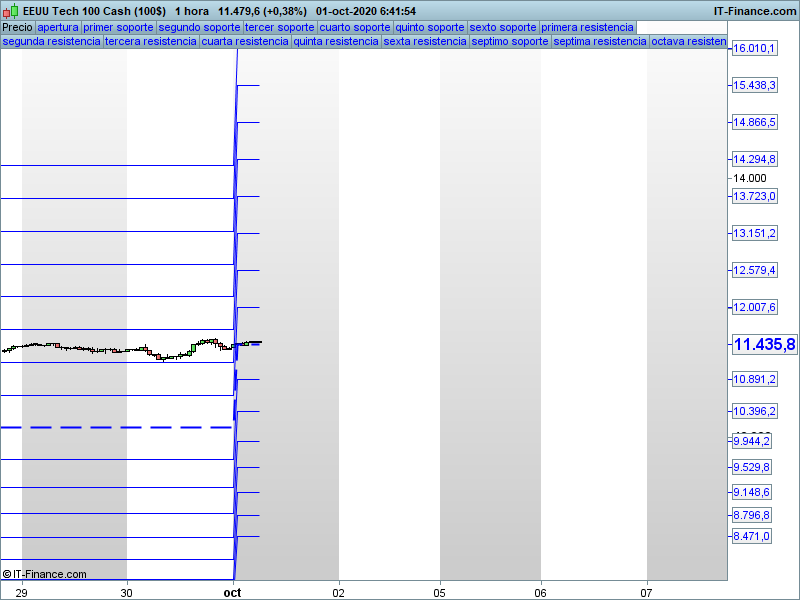Screen dimensions: 800x600
Task: Click the 07 date on time axis
Action: tap(646, 593)
